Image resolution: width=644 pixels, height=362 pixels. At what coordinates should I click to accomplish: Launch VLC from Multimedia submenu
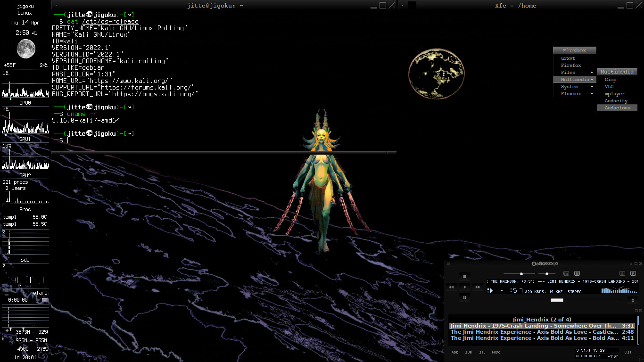coord(617,87)
